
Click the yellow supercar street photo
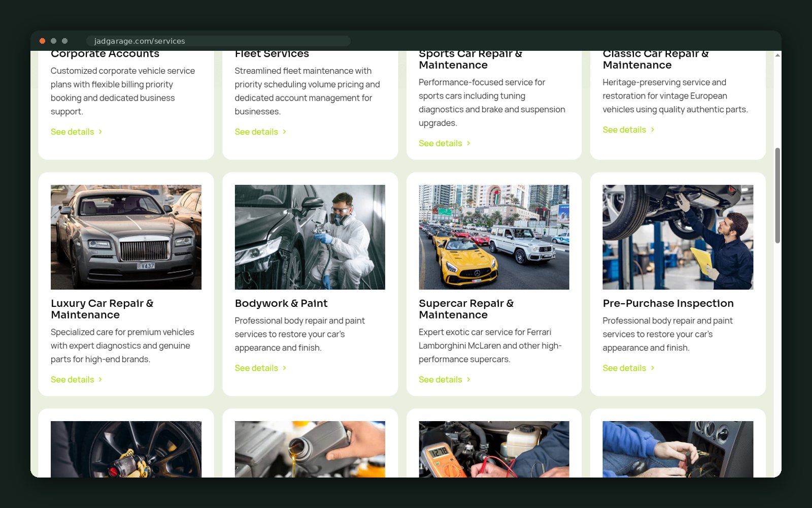click(x=494, y=237)
